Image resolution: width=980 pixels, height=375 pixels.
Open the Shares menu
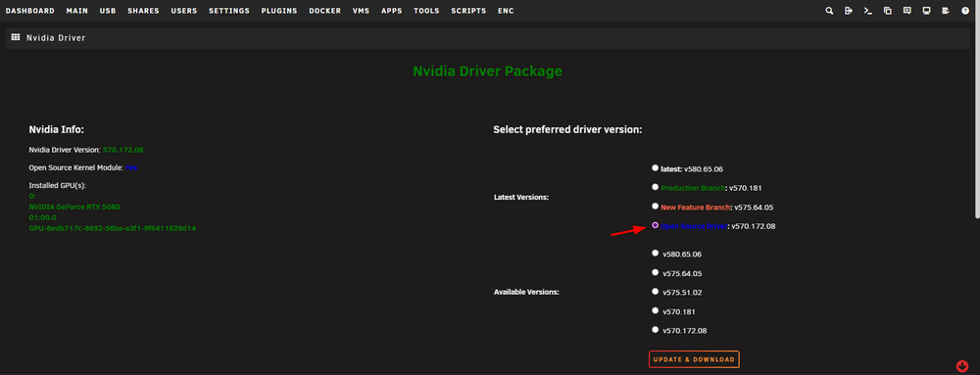[x=143, y=11]
